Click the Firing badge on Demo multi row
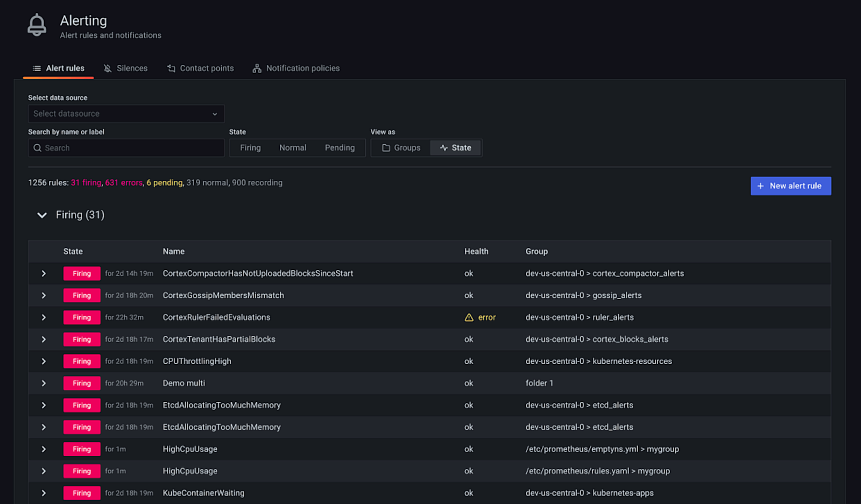This screenshot has width=861, height=504. (81, 383)
